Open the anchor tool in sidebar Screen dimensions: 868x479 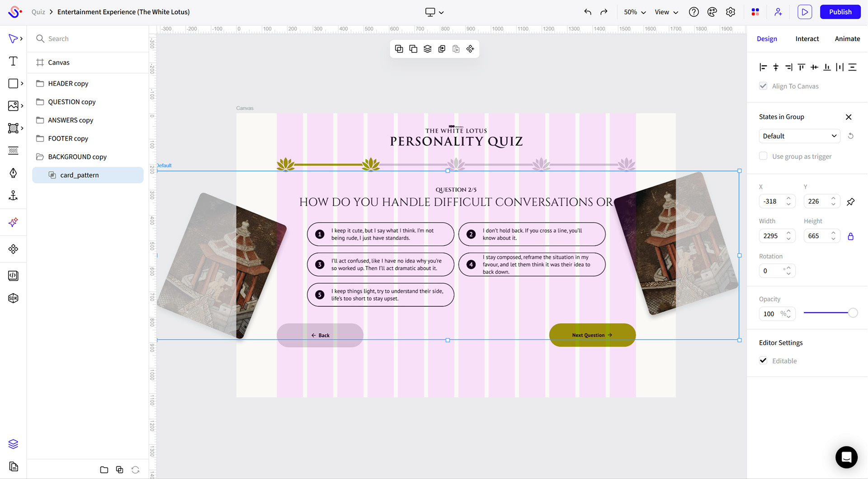coord(13,195)
